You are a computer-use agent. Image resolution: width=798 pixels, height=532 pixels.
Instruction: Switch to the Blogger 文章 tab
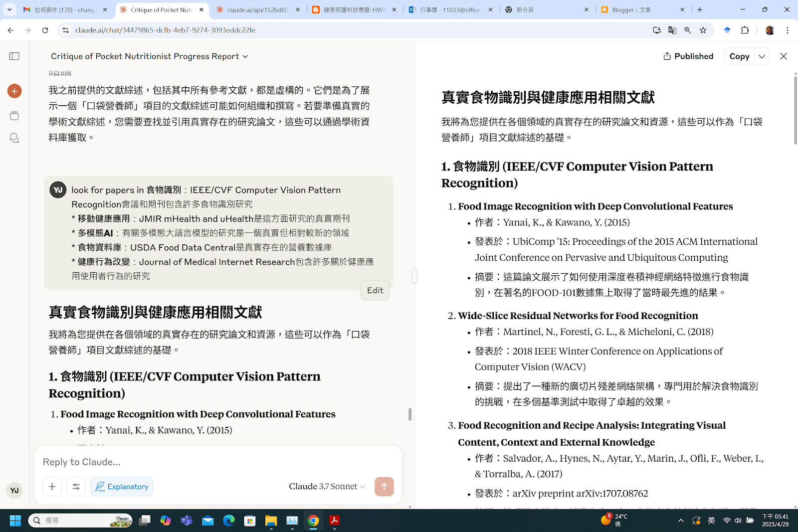[x=642, y=9]
